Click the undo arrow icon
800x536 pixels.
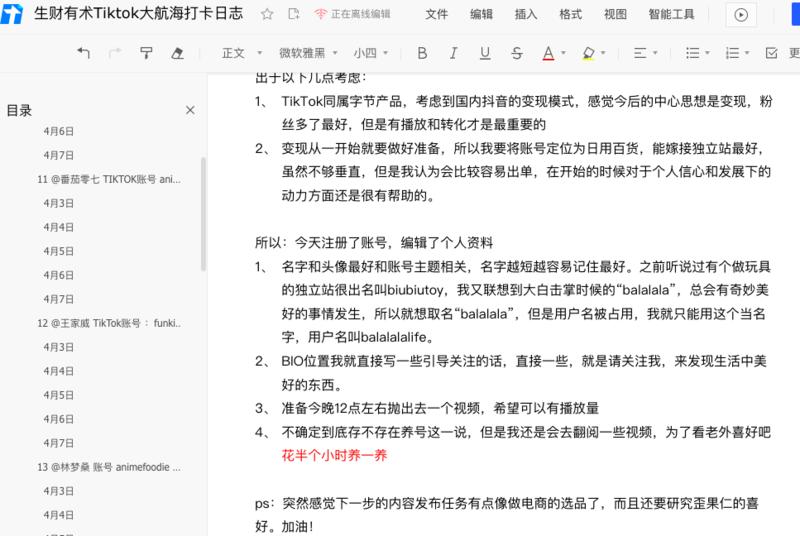(x=83, y=53)
